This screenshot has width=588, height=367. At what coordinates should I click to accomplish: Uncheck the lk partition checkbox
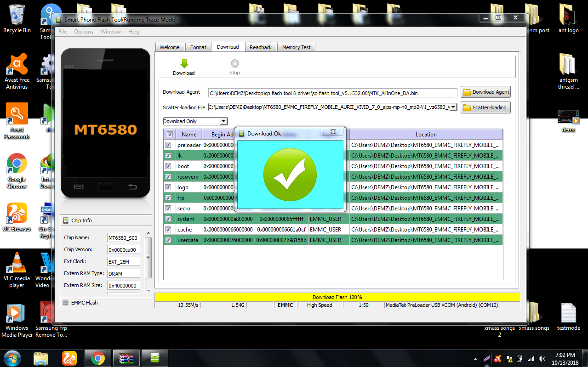click(x=168, y=156)
